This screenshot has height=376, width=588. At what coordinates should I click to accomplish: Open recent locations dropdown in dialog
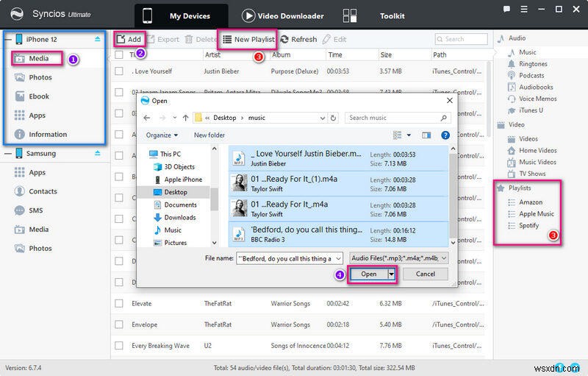(x=175, y=118)
